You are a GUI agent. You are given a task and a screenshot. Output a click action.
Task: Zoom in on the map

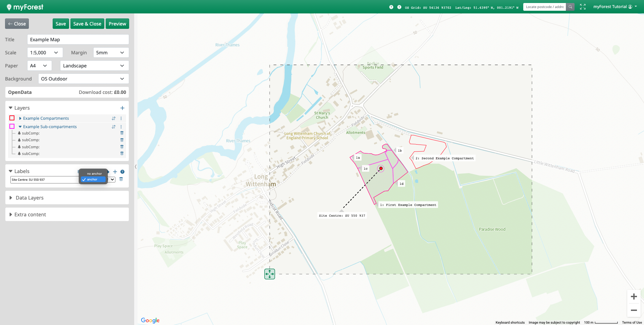634,296
